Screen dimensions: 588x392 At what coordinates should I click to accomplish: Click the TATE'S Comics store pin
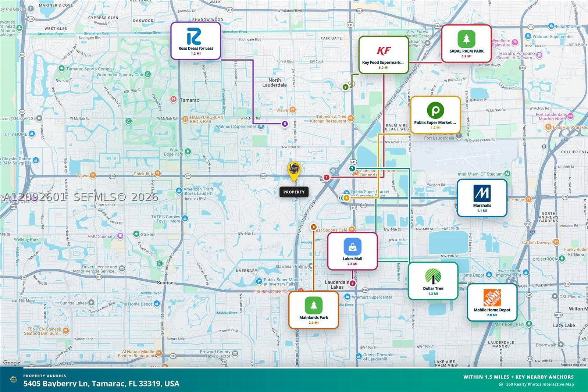185,218
